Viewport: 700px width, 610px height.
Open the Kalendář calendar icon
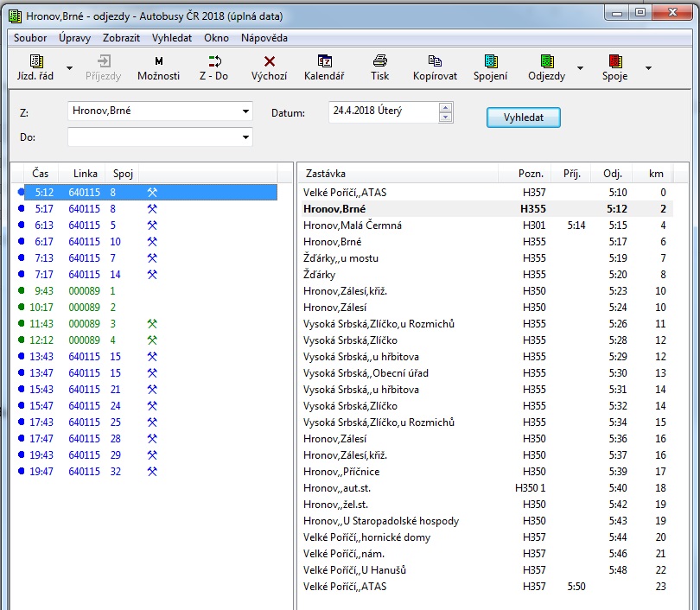(x=324, y=61)
